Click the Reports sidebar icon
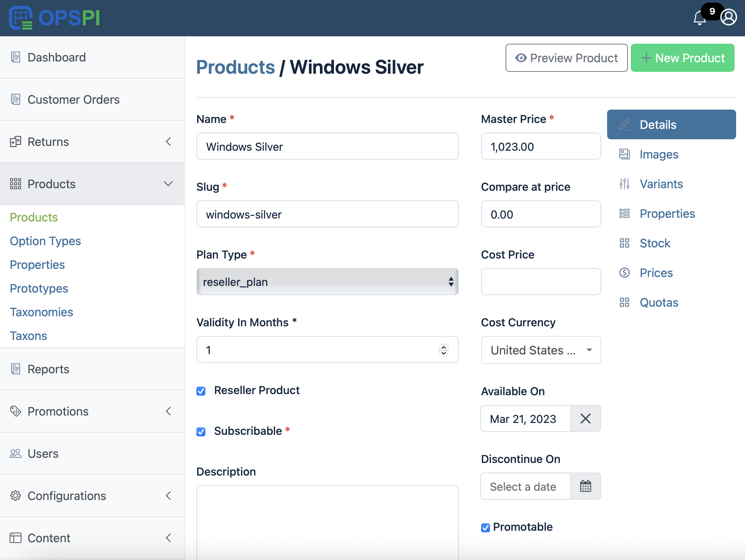Viewport: 745px width, 560px height. [x=16, y=369]
